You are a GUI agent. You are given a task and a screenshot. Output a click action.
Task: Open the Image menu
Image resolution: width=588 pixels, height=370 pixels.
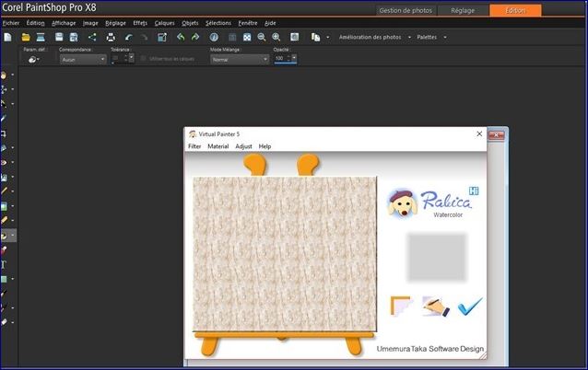[90, 23]
